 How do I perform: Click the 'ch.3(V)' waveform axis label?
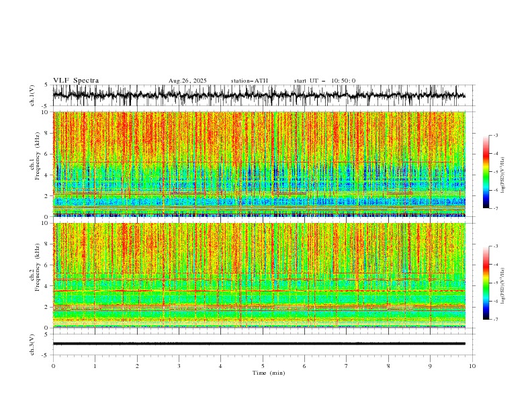[x=32, y=345]
